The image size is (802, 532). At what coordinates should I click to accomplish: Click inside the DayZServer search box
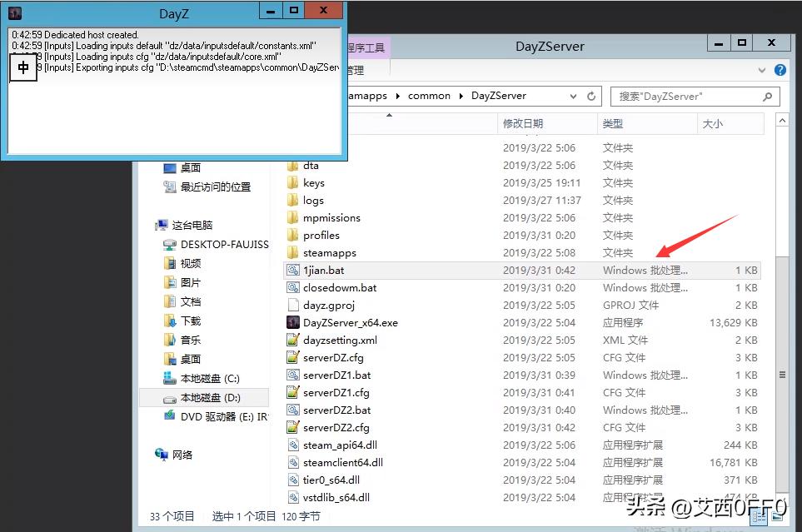tap(694, 96)
